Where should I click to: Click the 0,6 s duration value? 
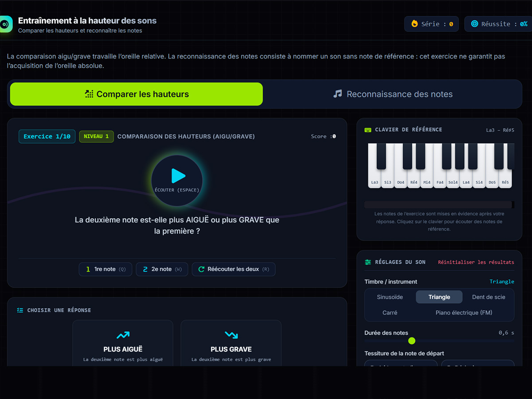[x=507, y=333]
